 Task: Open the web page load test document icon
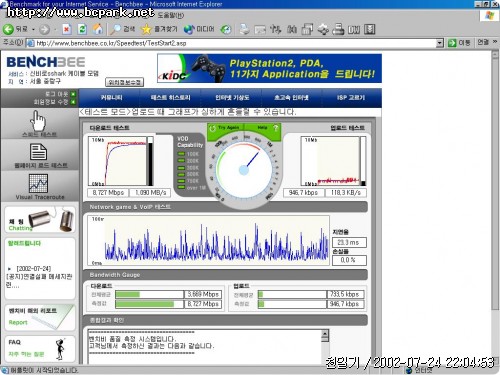[x=38, y=152]
